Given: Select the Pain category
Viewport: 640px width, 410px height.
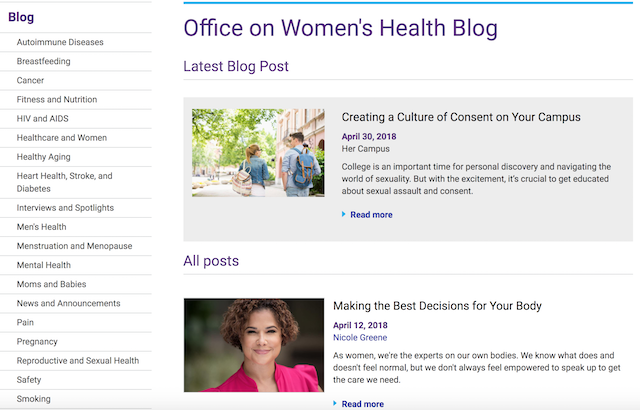Looking at the screenshot, I should [x=25, y=323].
